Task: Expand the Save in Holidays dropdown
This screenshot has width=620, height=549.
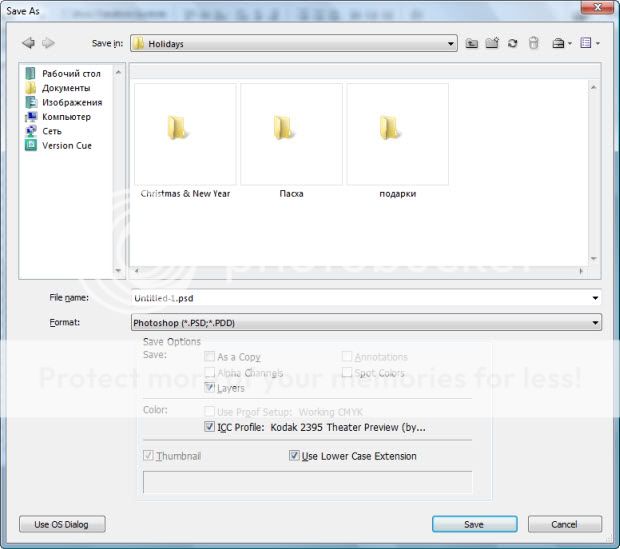Action: (451, 44)
